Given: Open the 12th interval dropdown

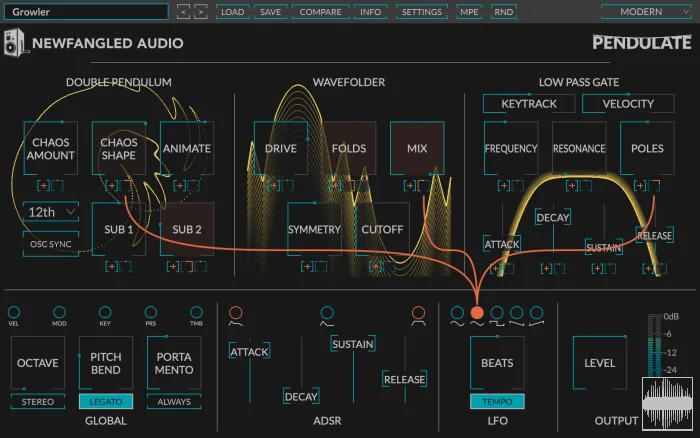Looking at the screenshot, I should pos(51,212).
